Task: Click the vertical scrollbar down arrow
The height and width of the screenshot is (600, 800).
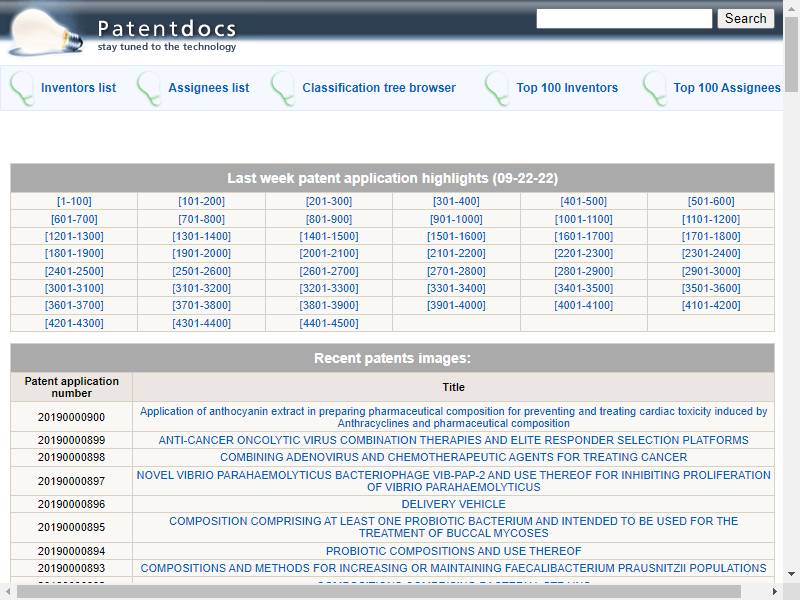Action: [x=791, y=574]
